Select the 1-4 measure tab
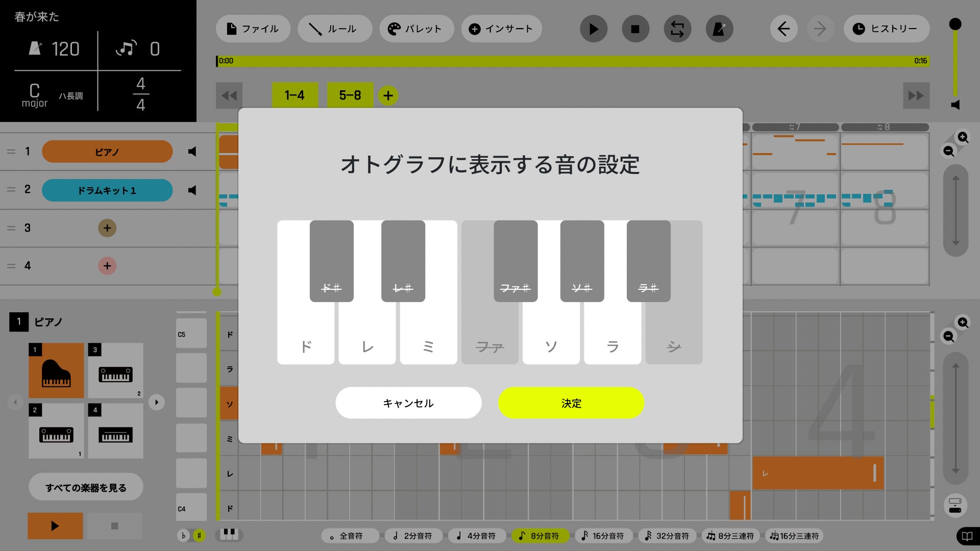This screenshot has width=980, height=551. 295,95
